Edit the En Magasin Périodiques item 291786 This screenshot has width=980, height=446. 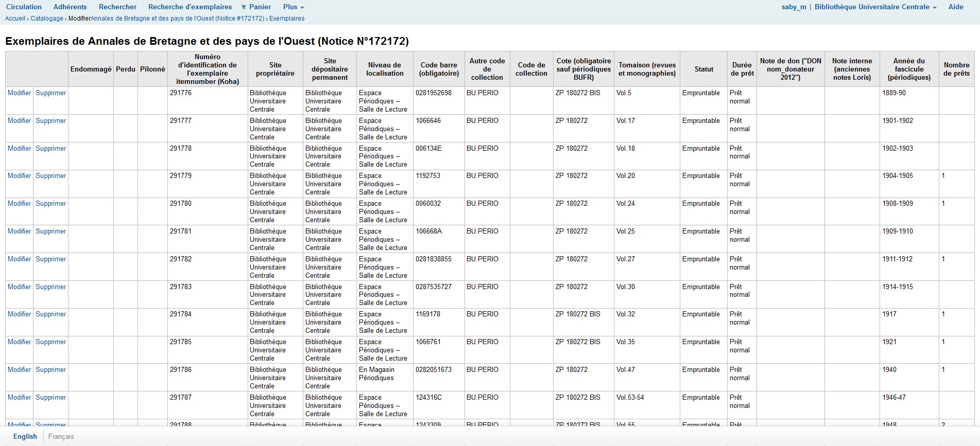click(x=20, y=370)
